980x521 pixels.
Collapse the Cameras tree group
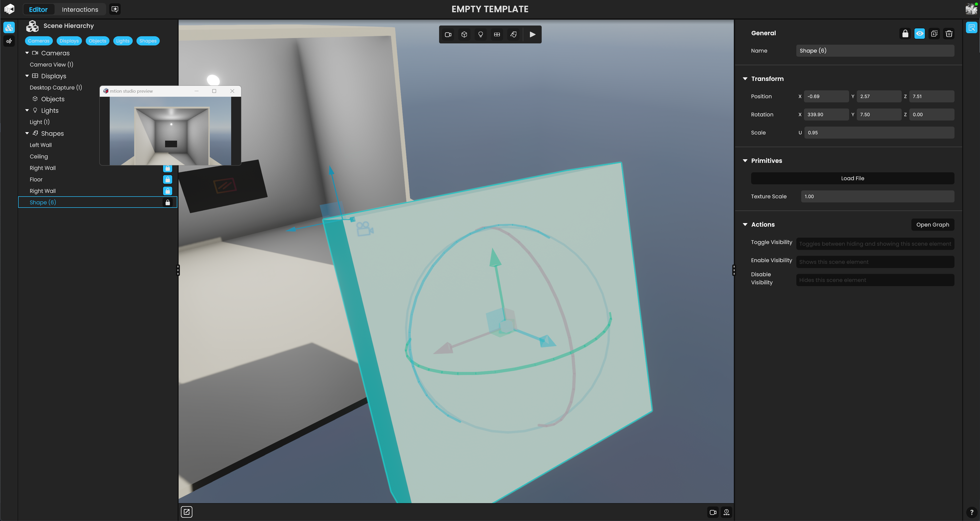[x=27, y=53]
